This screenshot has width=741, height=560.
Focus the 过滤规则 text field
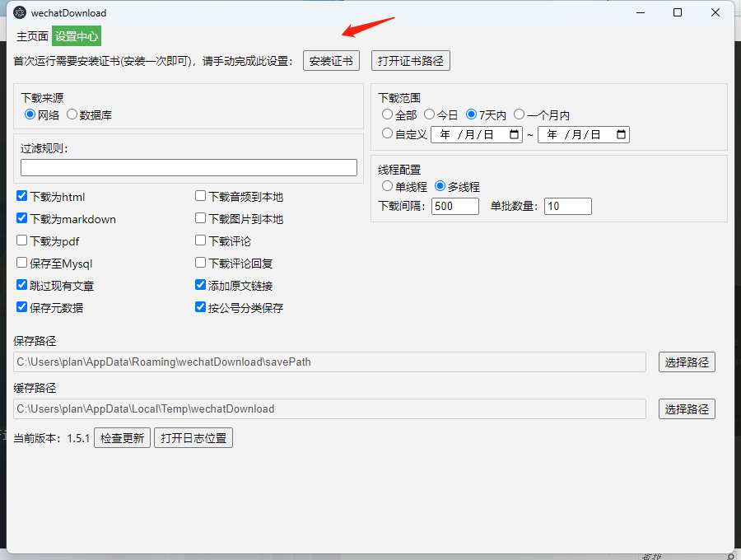[189, 168]
